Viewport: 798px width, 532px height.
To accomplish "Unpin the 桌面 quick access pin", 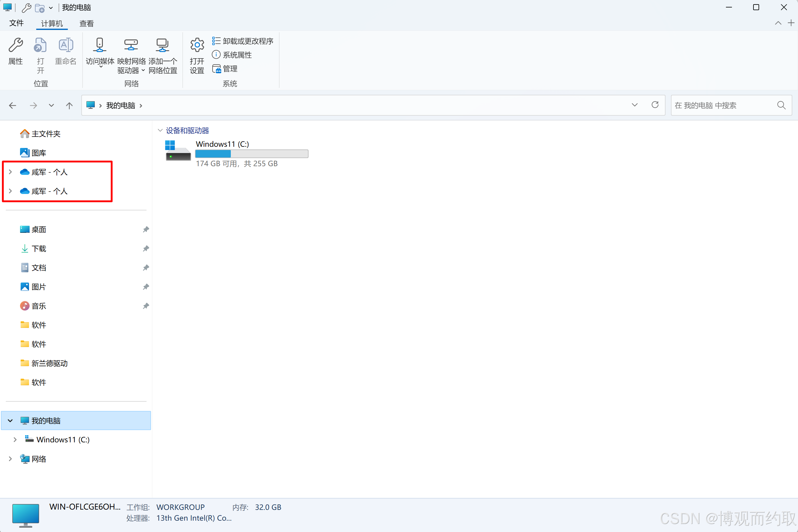I will [x=146, y=229].
